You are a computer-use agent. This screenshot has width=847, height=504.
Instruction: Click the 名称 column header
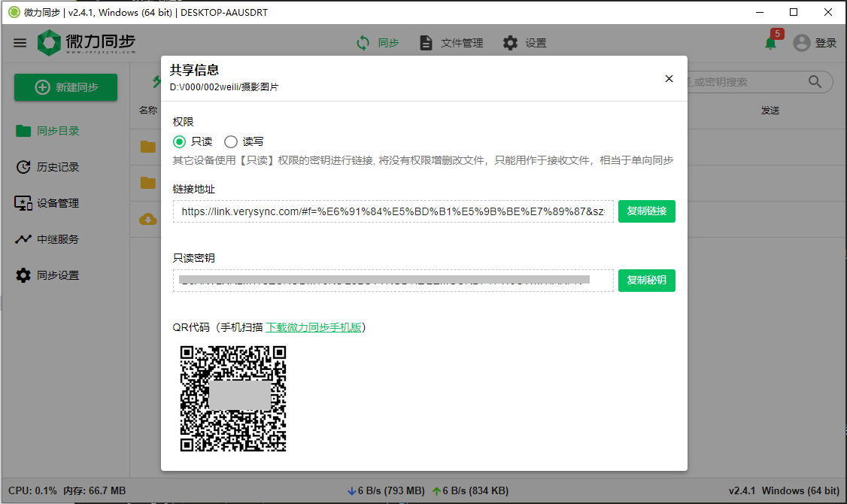(x=148, y=110)
